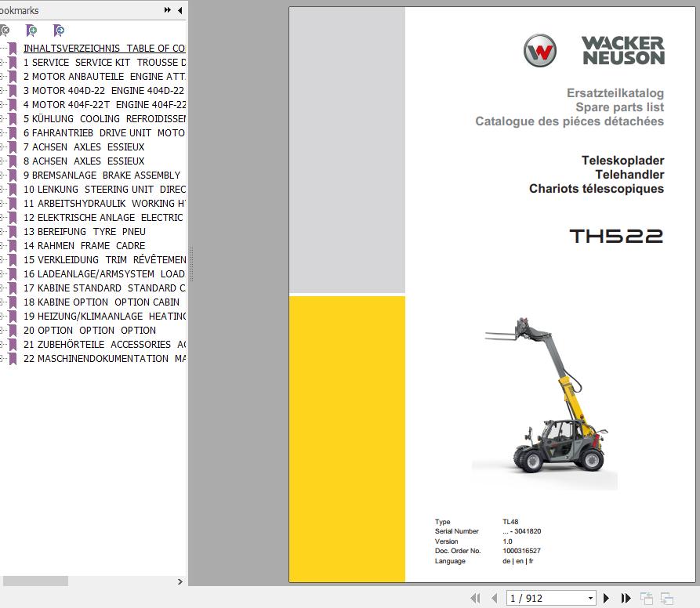Go to bookmark 7 ACHSEN AXLES
The image size is (700, 608).
pos(84,147)
